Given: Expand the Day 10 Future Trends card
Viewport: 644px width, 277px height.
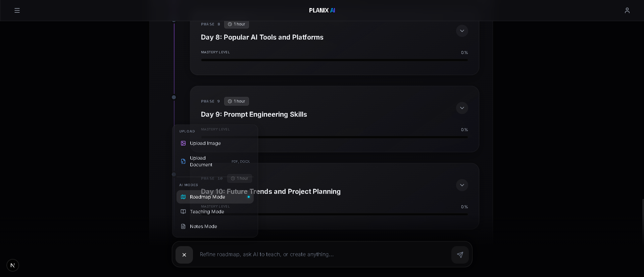Looking at the screenshot, I should pyautogui.click(x=462, y=185).
